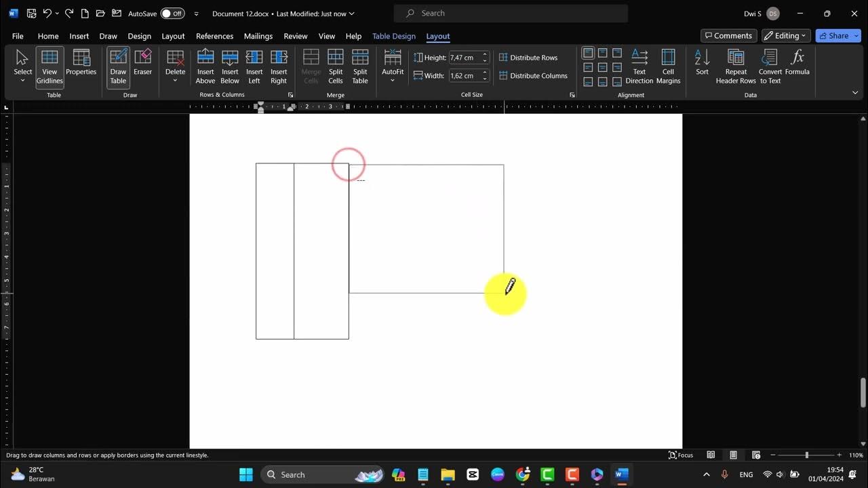Align cell content center
868x488 pixels.
[602, 67]
